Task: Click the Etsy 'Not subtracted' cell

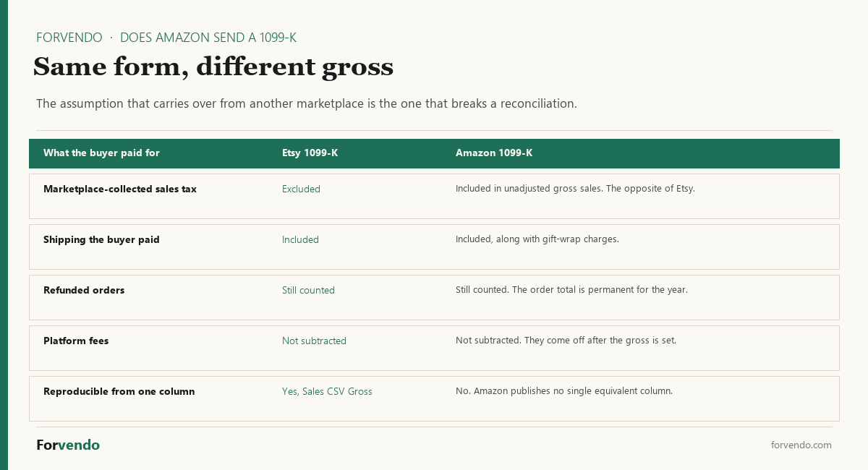Action: point(314,341)
